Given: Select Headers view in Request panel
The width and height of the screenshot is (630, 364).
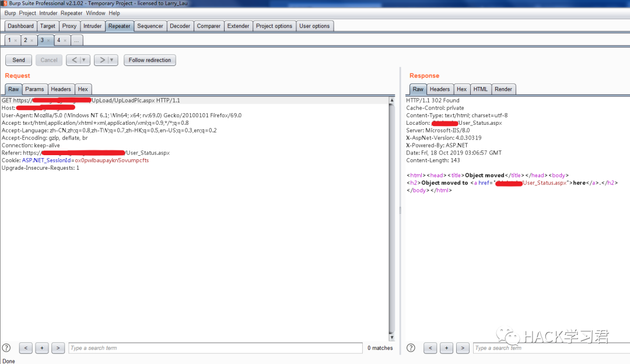Looking at the screenshot, I should point(61,89).
